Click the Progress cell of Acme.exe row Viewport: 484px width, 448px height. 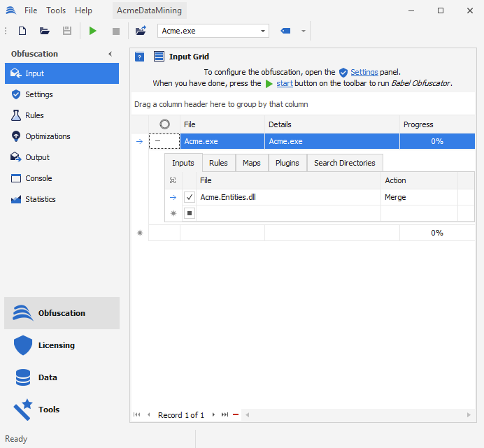(436, 141)
